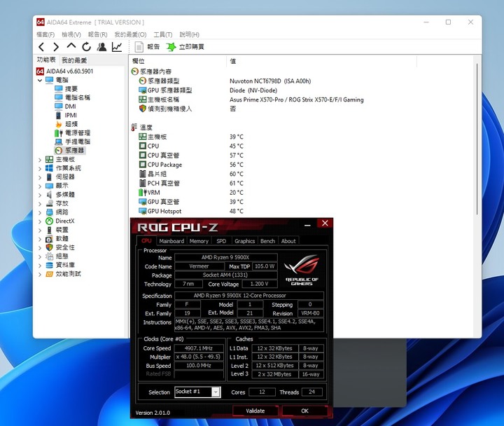Navigate up one level in AIDA64 toolbar

point(71,46)
